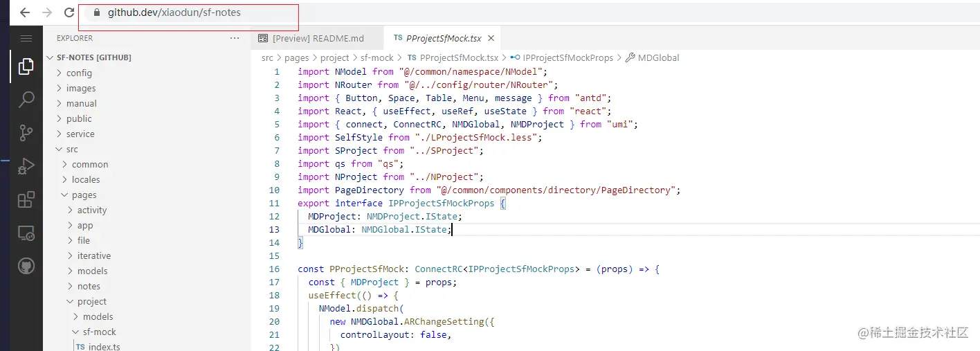Open the hamburger menu in activity bar
This screenshot has height=351, width=980.
pyautogui.click(x=26, y=39)
